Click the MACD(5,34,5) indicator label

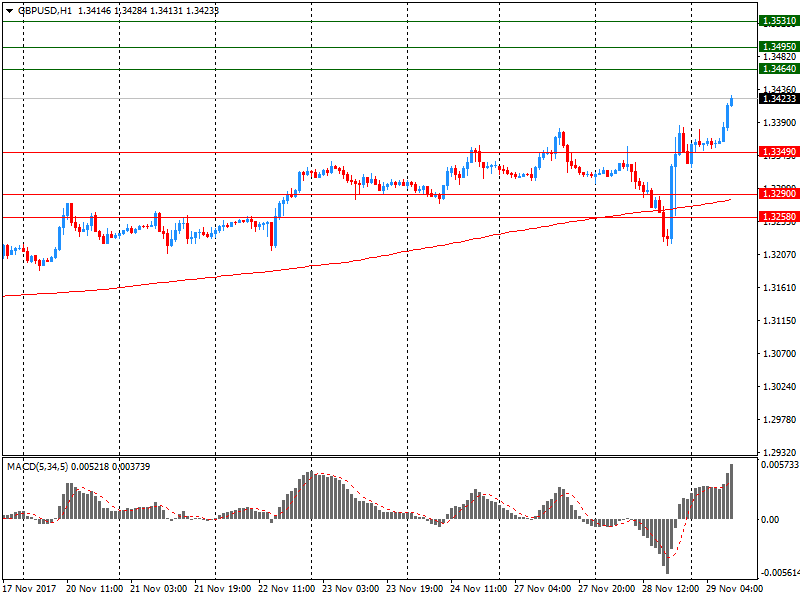tap(37, 467)
